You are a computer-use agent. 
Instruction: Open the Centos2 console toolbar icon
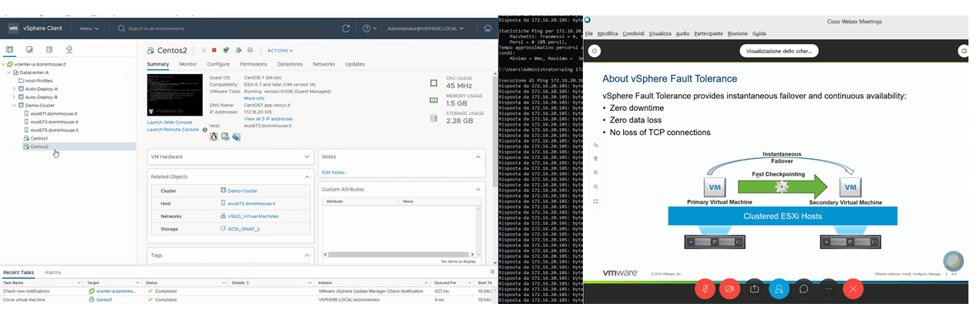tap(224, 50)
